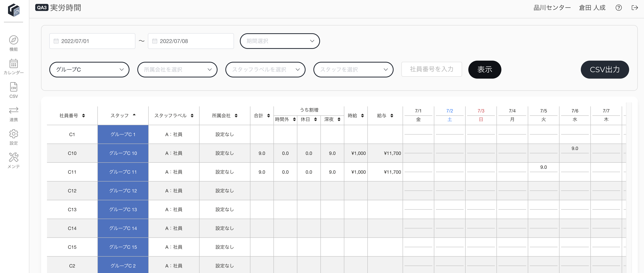The height and width of the screenshot is (273, 644).
Task: Click calendar icon in start date field
Action: 56,41
